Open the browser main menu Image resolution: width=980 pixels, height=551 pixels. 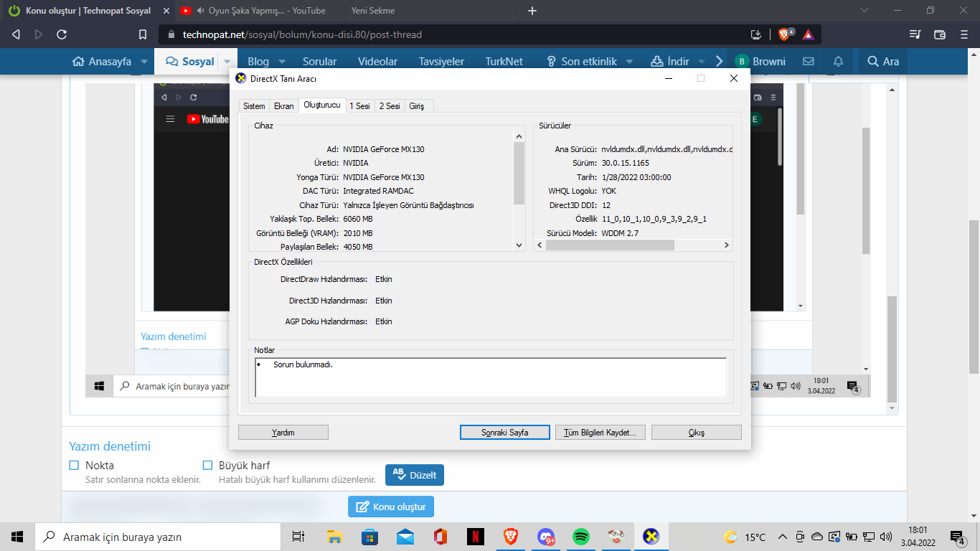tap(964, 34)
